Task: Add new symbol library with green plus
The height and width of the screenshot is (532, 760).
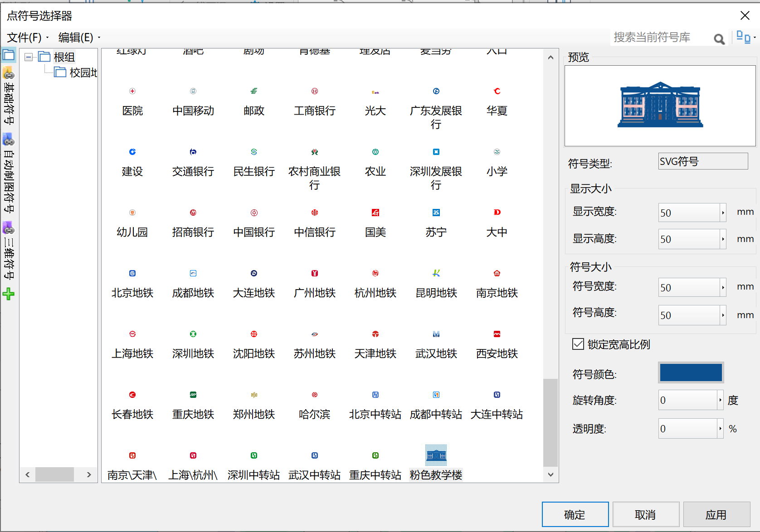Action: click(x=9, y=294)
